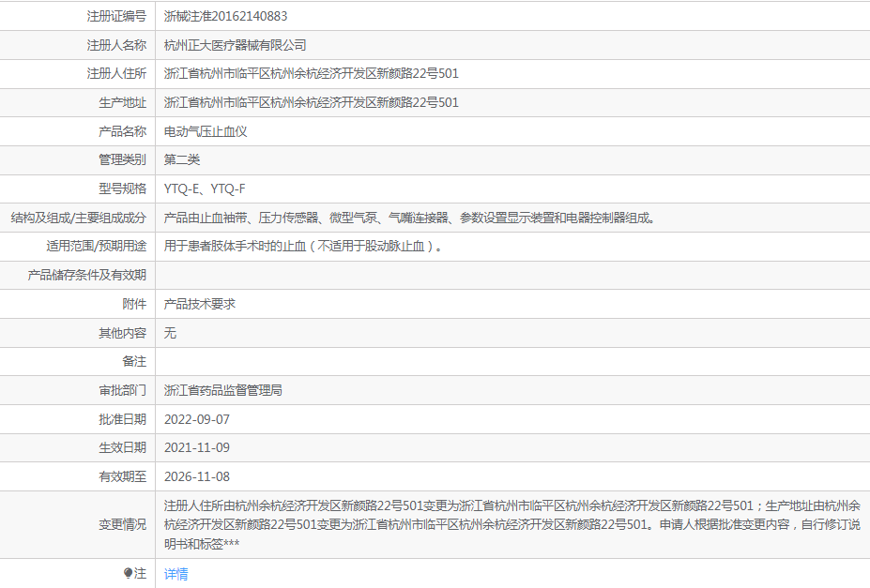Click the 管理类别 label
This screenshot has height=588, width=870.
click(x=123, y=160)
